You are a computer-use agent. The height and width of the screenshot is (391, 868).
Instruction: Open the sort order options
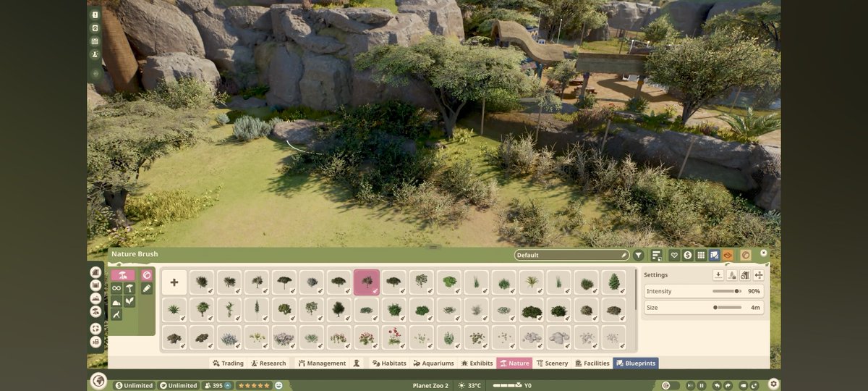coord(657,255)
